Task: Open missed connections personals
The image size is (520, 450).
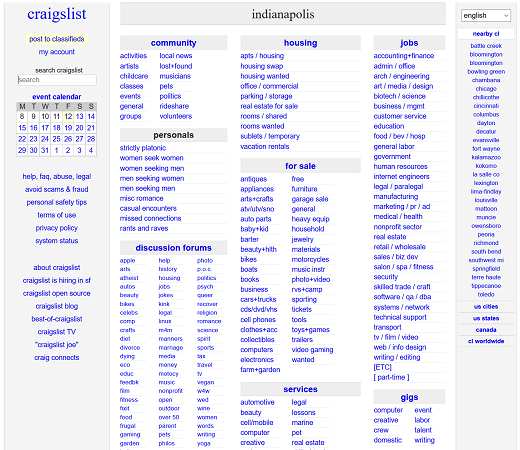Action: (150, 218)
